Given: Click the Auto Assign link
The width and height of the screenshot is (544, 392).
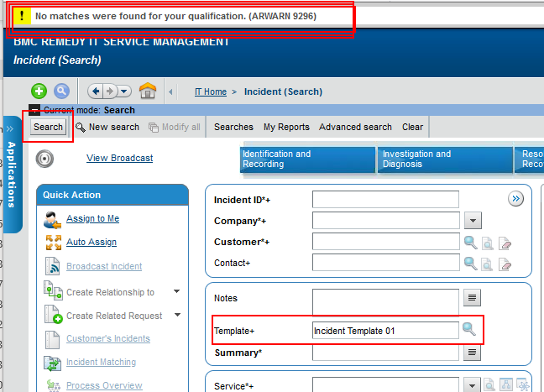Looking at the screenshot, I should click(92, 242).
